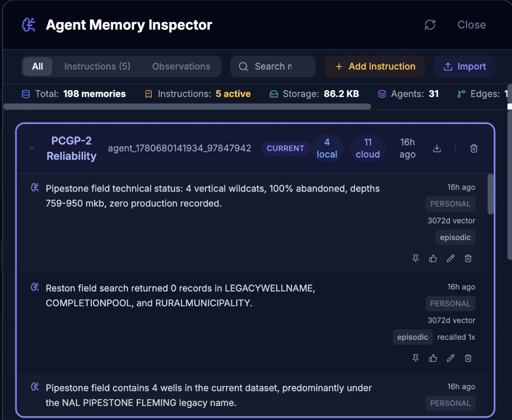Click episodic tag on Reston field search memory
The image size is (512, 420).
412,337
